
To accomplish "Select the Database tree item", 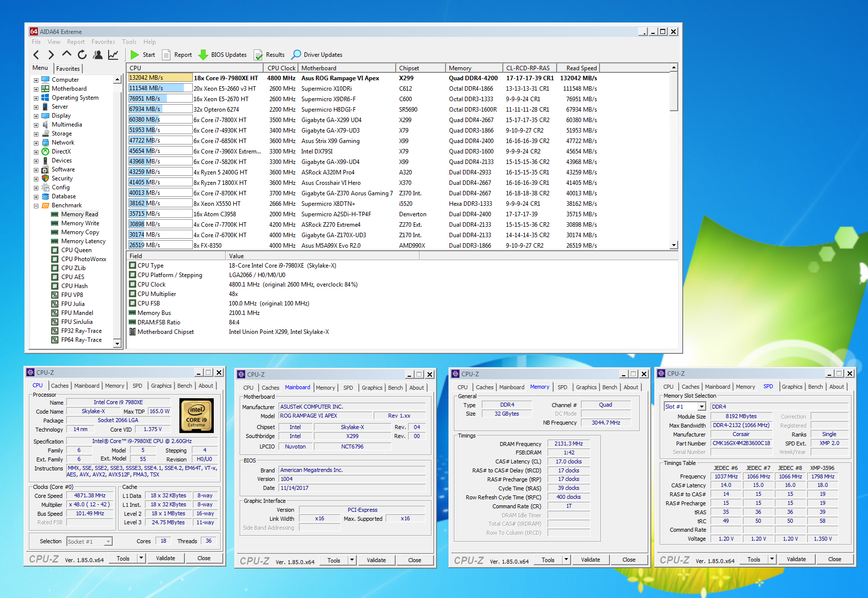I will click(x=64, y=196).
